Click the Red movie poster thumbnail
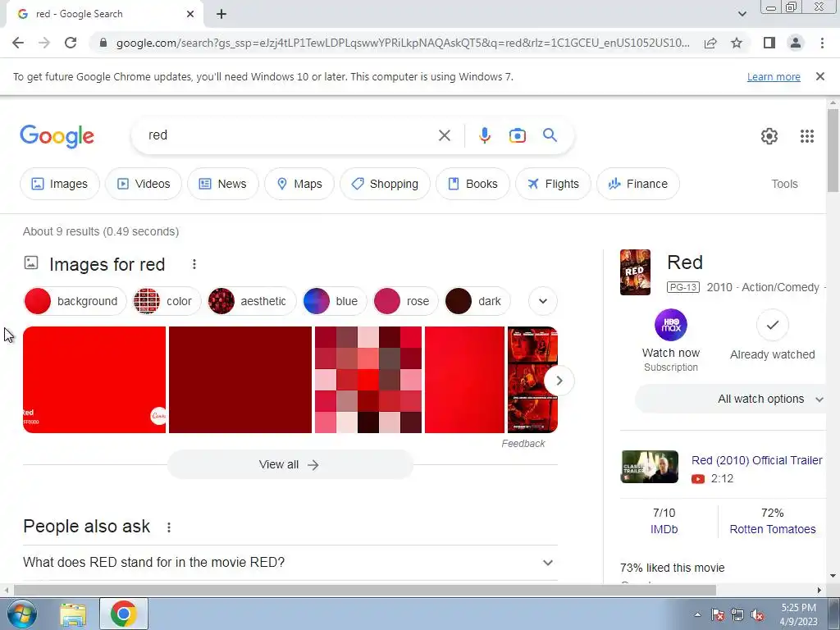The image size is (840, 630). (635, 272)
